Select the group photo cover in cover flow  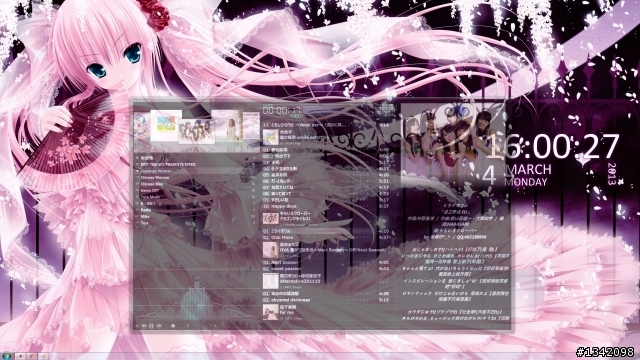(x=197, y=131)
